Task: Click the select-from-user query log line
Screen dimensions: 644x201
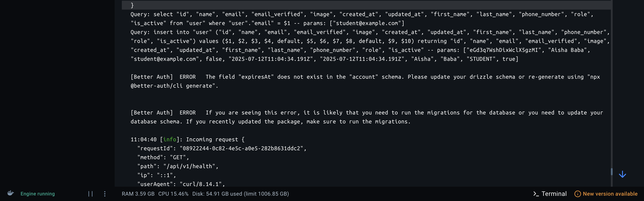Action: pos(362,19)
